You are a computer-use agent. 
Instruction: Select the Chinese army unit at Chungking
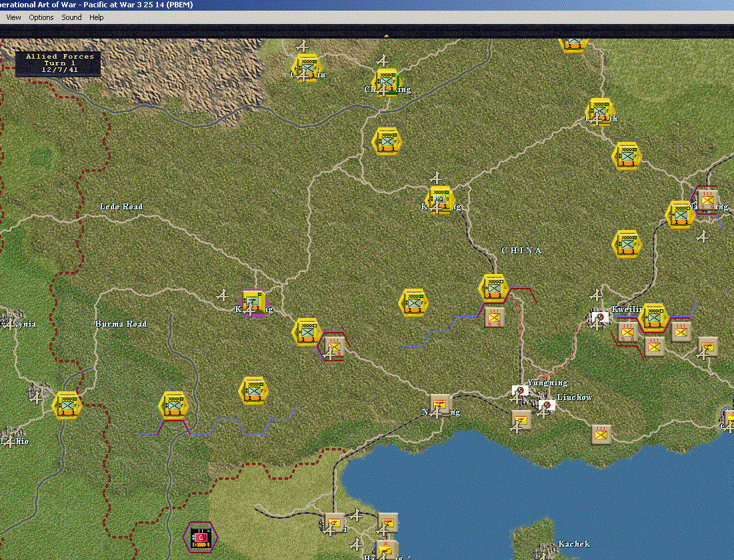point(386,81)
